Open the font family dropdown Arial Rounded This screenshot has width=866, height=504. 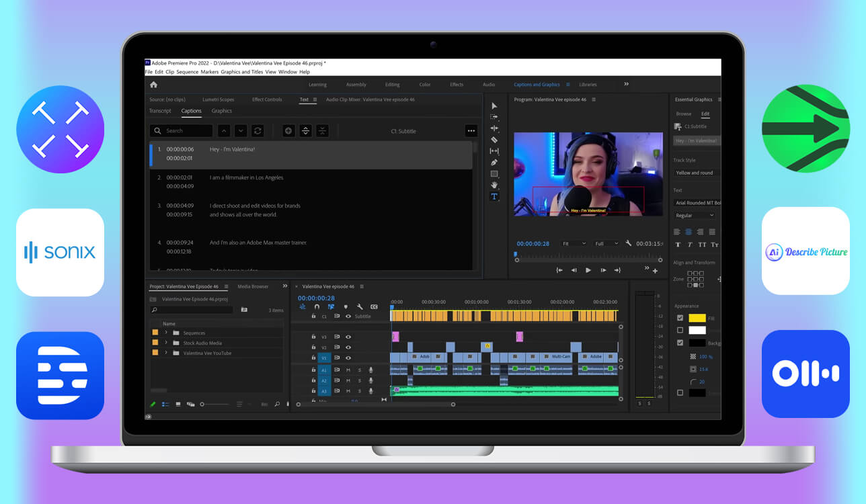click(697, 203)
